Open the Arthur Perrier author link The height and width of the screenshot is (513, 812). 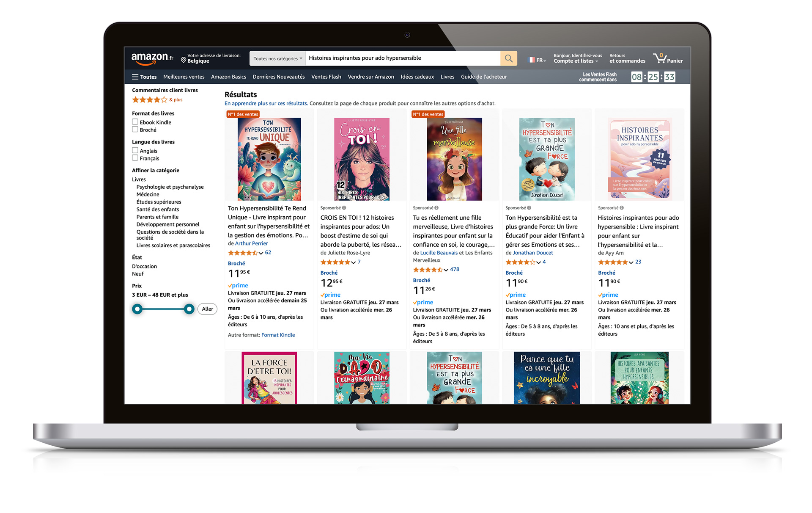click(251, 243)
